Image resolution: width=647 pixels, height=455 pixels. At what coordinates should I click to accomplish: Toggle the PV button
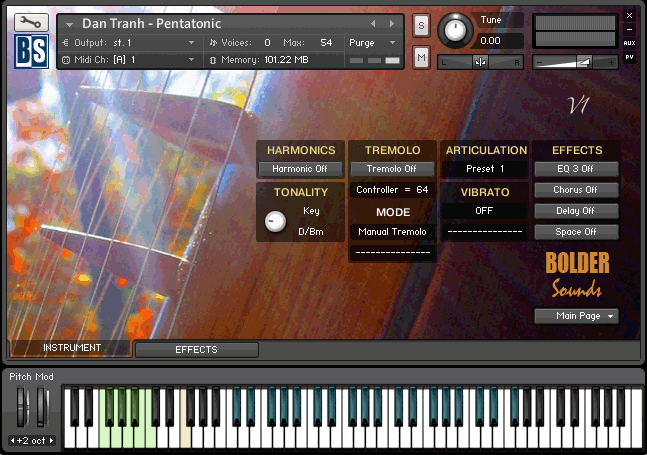(x=629, y=57)
